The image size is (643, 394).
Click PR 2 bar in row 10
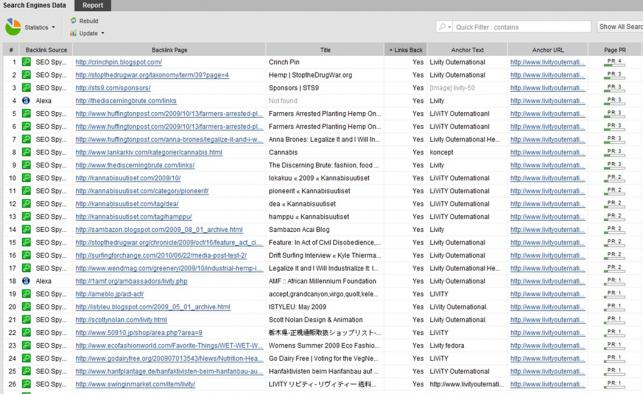(614, 178)
